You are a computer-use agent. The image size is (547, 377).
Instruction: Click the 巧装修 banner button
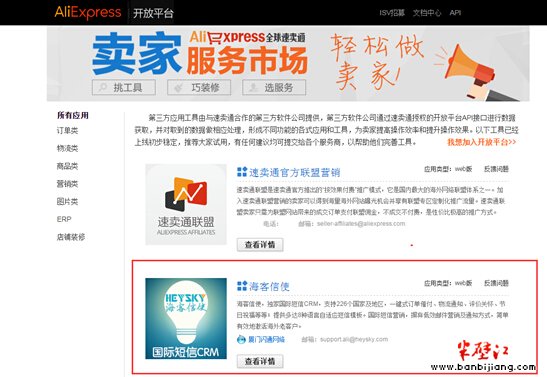pos(199,87)
